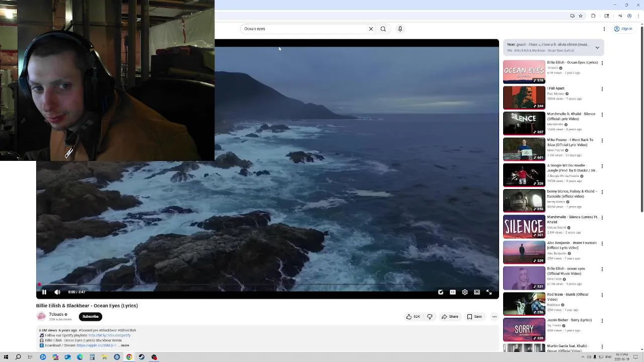Share the video
The height and width of the screenshot is (362, 644).
point(450,317)
